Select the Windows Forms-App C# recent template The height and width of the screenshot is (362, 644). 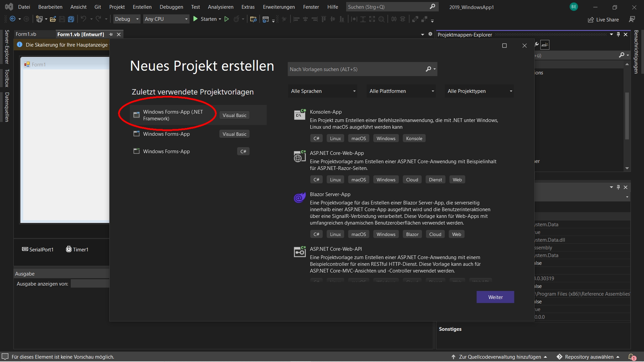click(198, 151)
